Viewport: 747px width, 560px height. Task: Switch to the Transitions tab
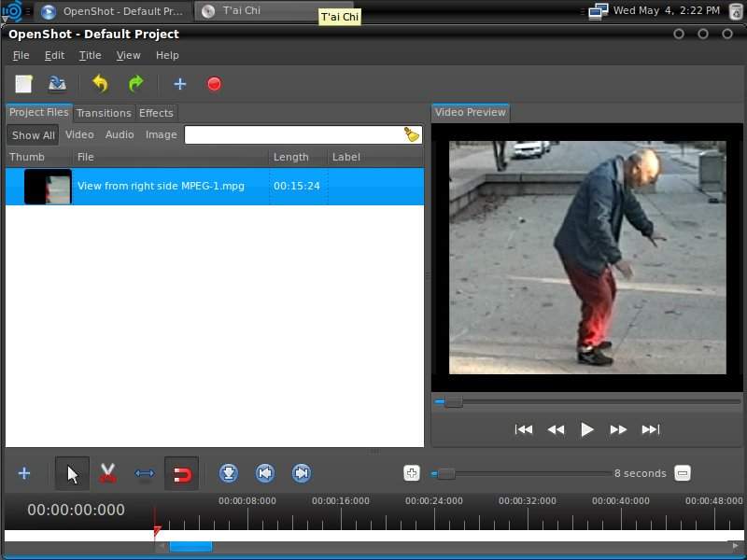point(104,113)
